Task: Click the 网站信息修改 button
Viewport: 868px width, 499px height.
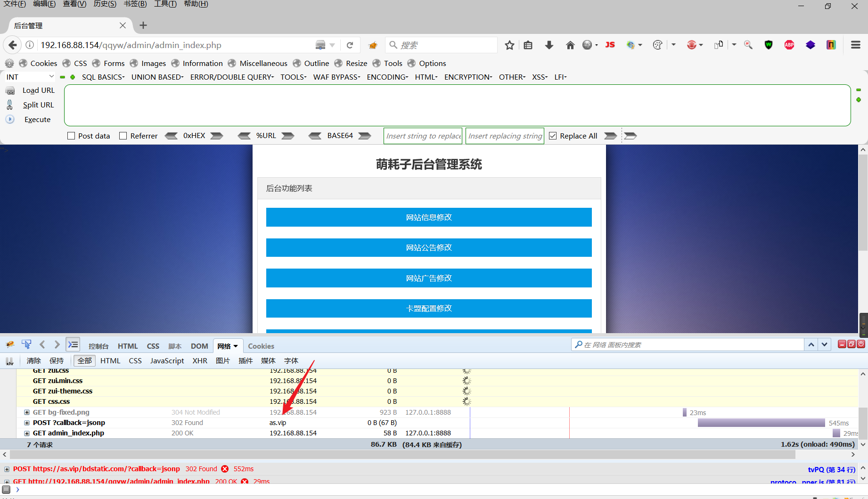Action: coord(429,217)
